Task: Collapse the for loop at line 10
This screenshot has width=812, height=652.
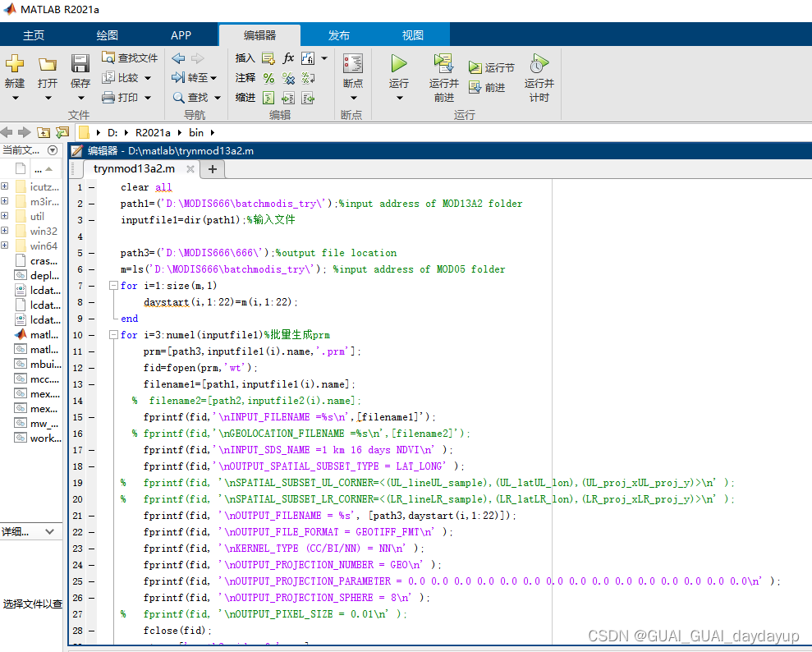Action: click(114, 335)
